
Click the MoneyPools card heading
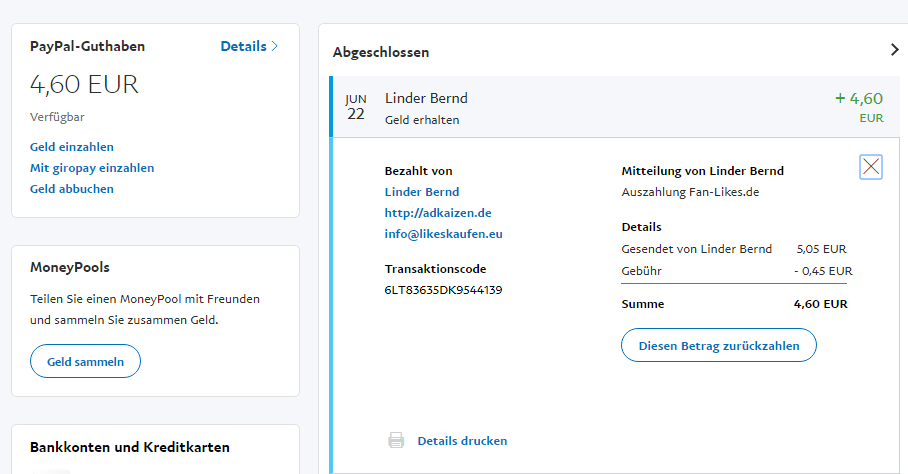[70, 268]
